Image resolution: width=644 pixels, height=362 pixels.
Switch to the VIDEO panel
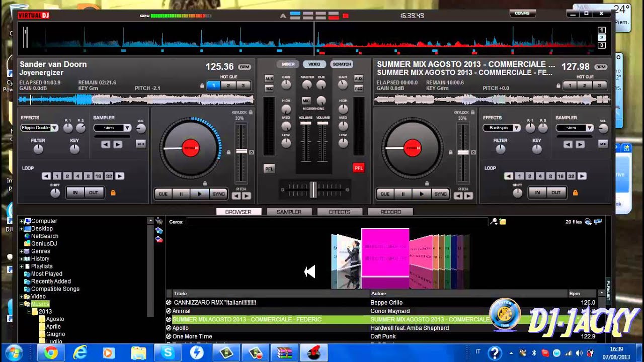tap(314, 64)
